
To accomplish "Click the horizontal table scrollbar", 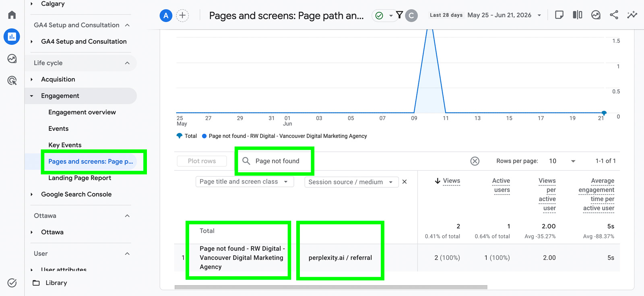I will pyautogui.click(x=331, y=287).
